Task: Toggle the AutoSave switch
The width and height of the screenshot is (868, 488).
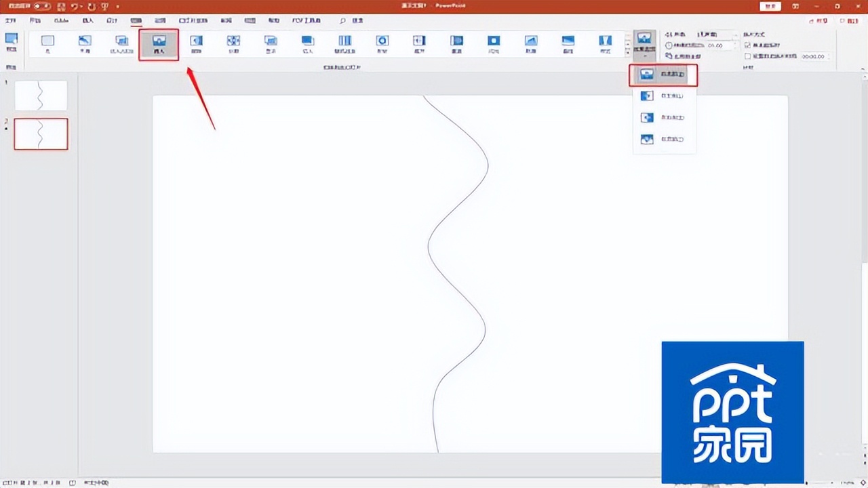Action: tap(42, 6)
